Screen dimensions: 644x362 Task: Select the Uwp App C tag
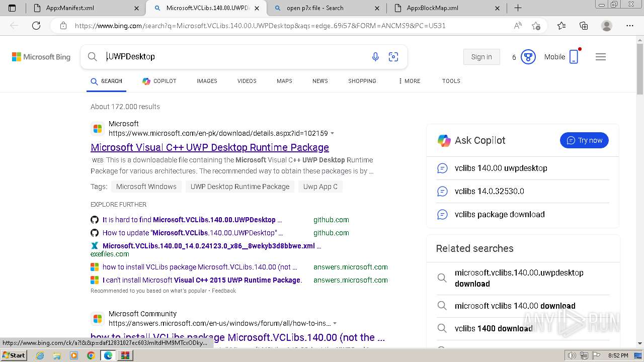pos(320,187)
